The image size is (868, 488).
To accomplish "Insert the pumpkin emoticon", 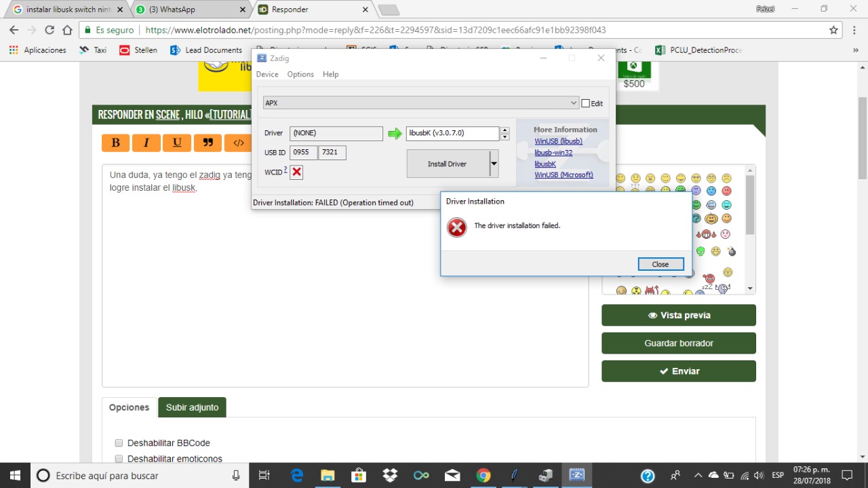I will point(711,219).
